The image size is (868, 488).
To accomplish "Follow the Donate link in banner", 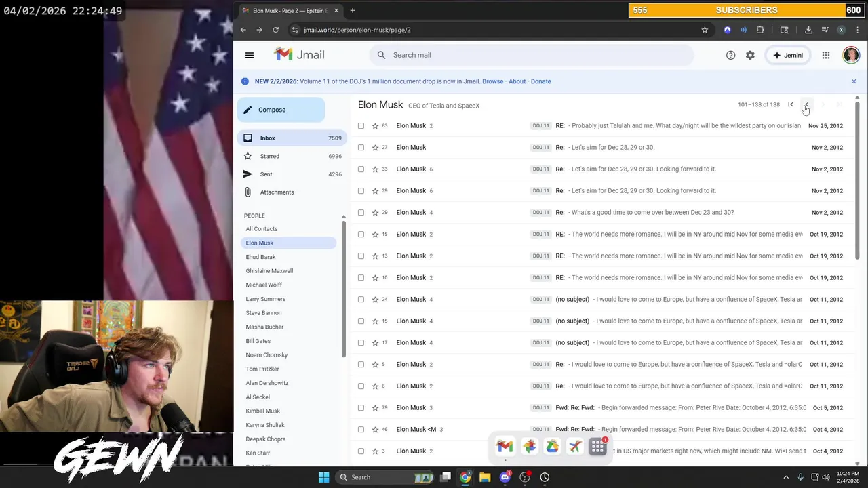I will pos(540,81).
